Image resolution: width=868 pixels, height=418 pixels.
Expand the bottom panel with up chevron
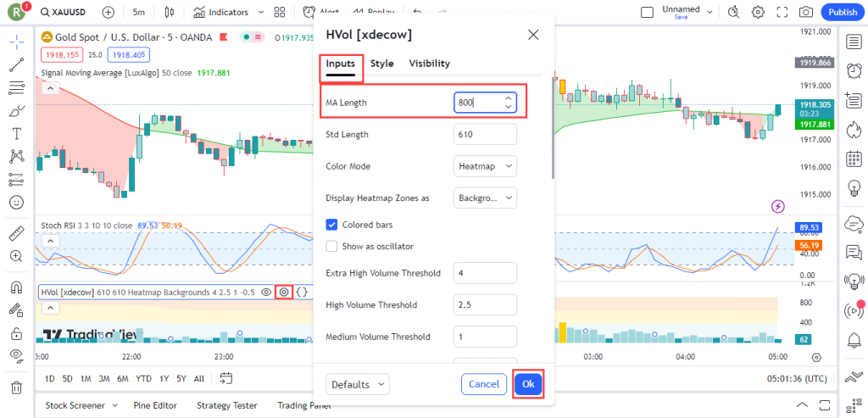(803, 404)
